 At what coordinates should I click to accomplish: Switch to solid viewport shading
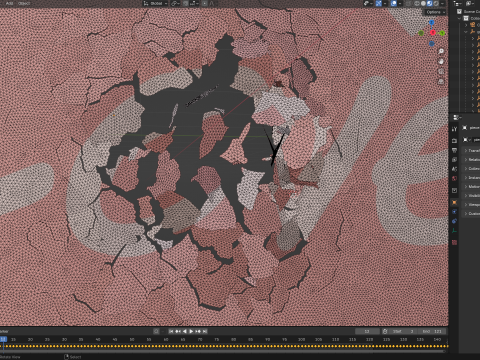pos(423,3)
